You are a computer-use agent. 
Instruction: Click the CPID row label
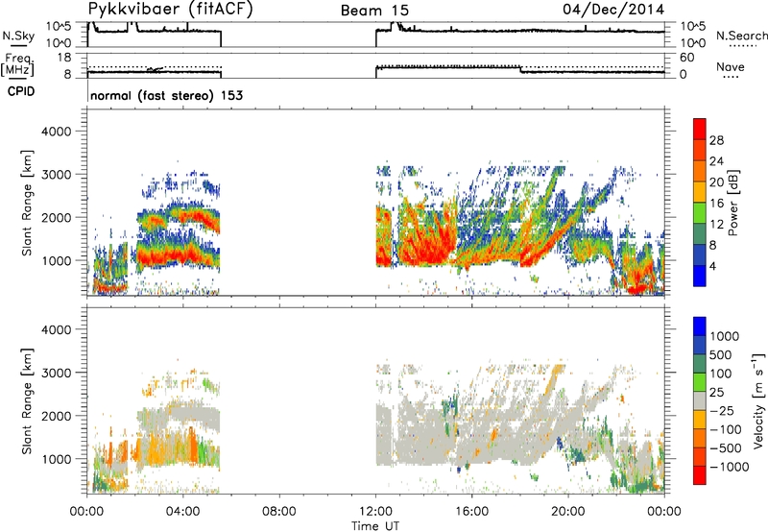pyautogui.click(x=21, y=91)
